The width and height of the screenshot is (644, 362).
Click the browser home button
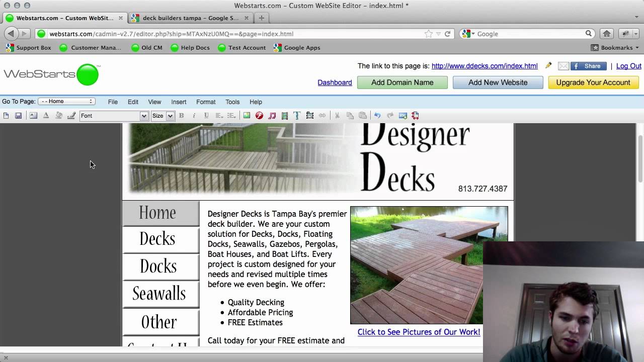[x=607, y=34]
